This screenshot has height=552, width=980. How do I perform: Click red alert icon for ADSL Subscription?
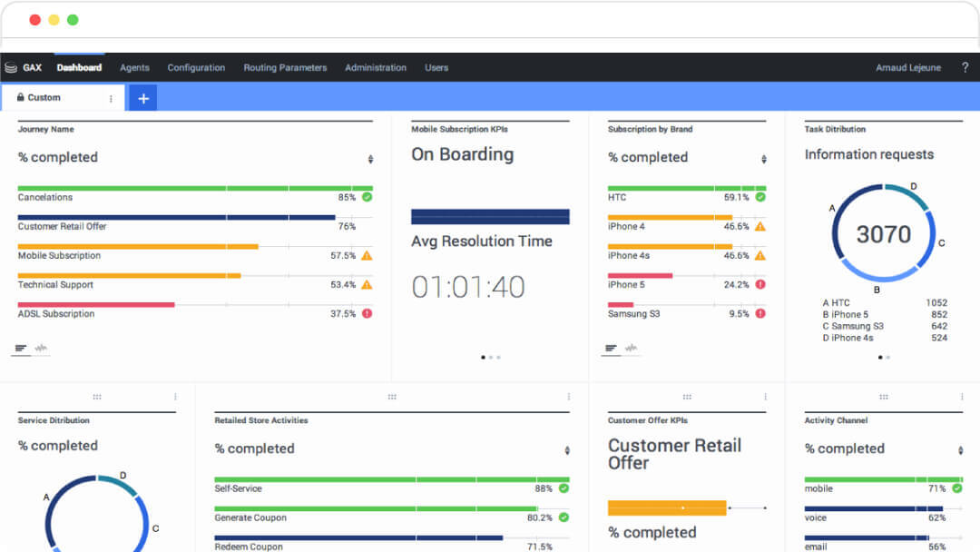[x=367, y=313]
